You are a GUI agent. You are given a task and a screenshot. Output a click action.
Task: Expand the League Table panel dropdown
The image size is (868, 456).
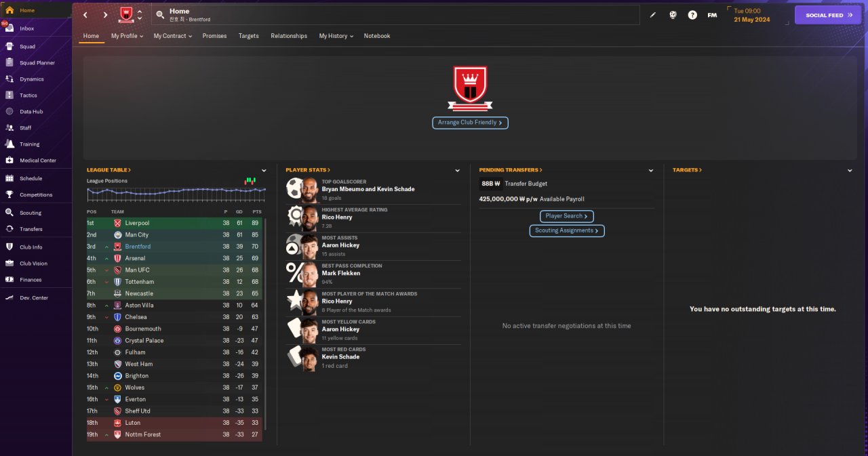pos(264,171)
